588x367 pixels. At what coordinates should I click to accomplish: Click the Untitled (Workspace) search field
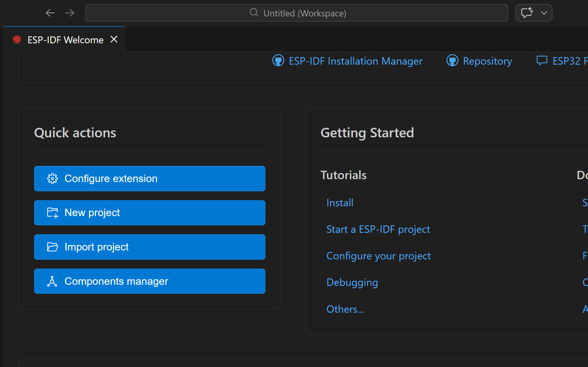[x=297, y=13]
